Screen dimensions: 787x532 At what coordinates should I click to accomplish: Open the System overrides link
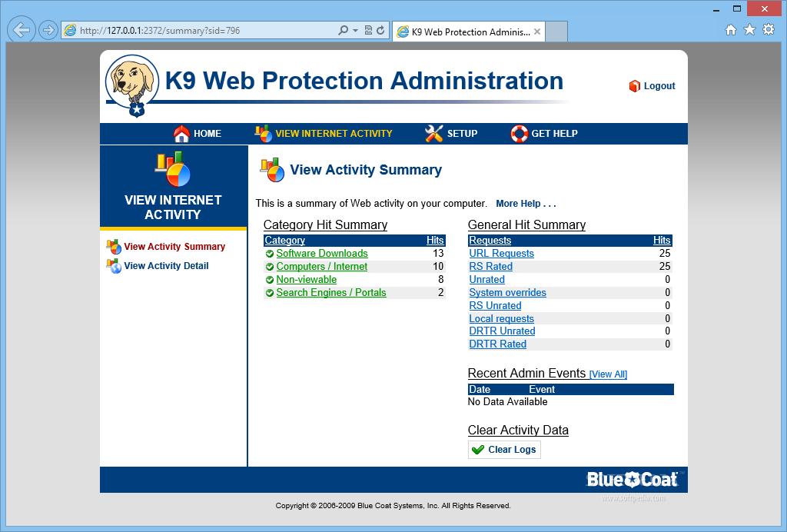[x=507, y=293]
